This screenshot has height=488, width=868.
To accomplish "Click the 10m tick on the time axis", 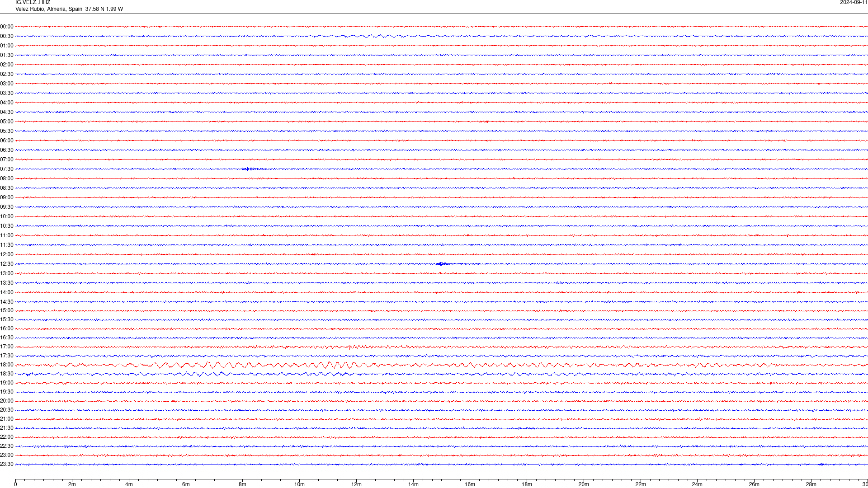I will [x=299, y=484].
